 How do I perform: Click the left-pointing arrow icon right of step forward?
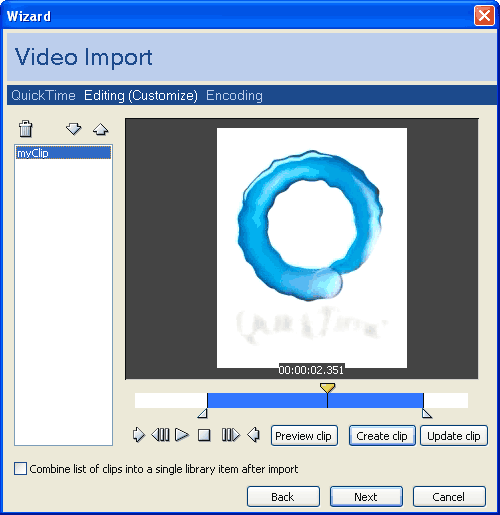coord(253,435)
